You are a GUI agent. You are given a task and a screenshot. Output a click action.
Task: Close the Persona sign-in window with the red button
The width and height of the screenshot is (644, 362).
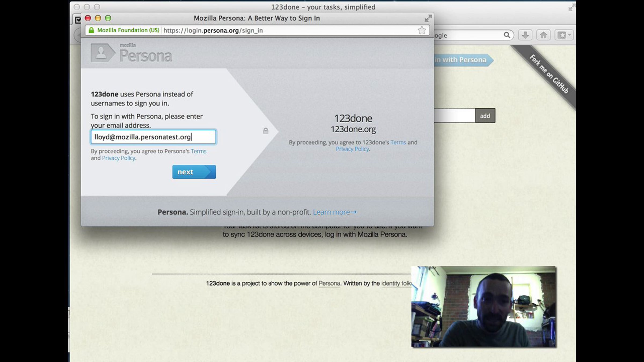[x=88, y=18]
